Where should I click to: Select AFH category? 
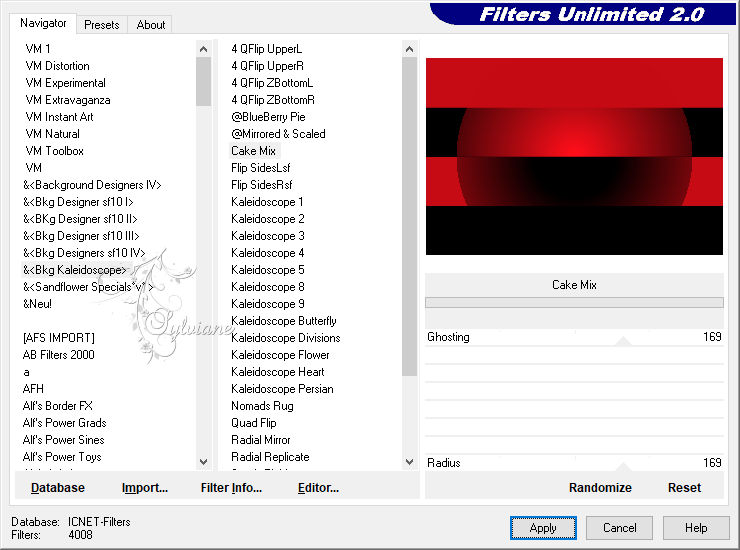33,389
